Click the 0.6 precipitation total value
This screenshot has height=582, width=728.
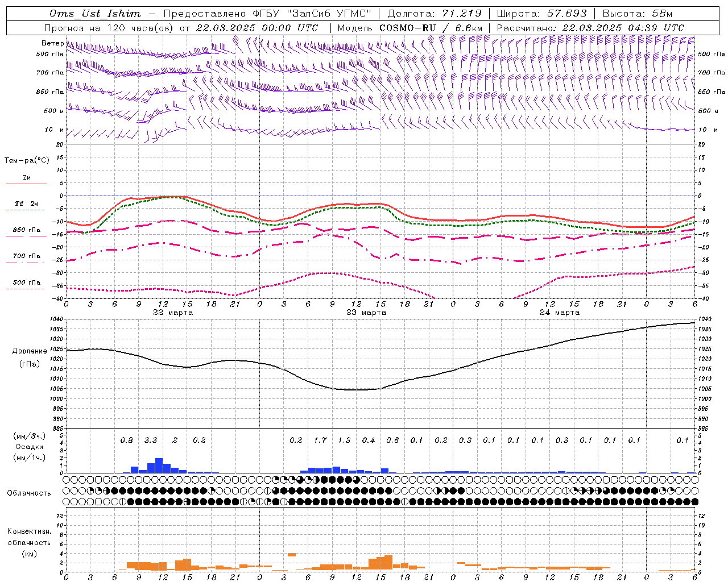[x=392, y=440]
